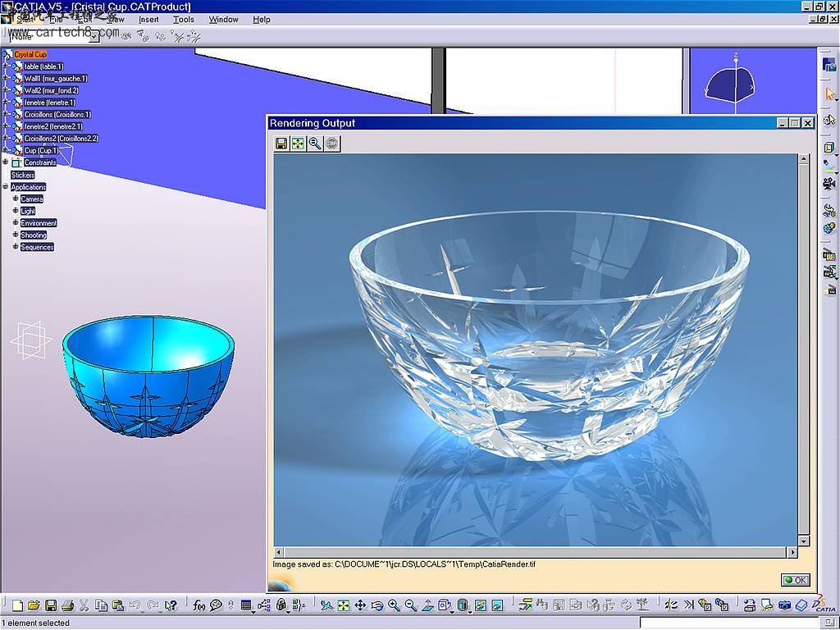The image size is (840, 630).
Task: Click the camera capture icon in the bottom toolbar
Action: point(783,605)
